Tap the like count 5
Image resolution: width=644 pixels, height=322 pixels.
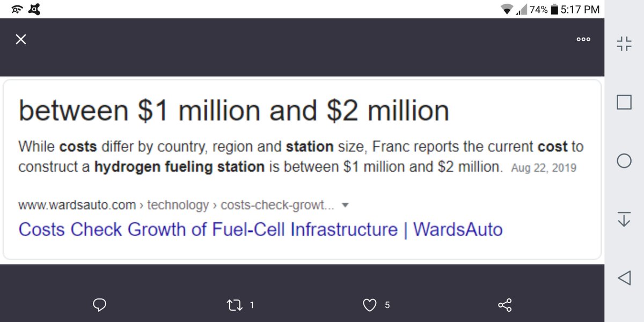pyautogui.click(x=387, y=305)
